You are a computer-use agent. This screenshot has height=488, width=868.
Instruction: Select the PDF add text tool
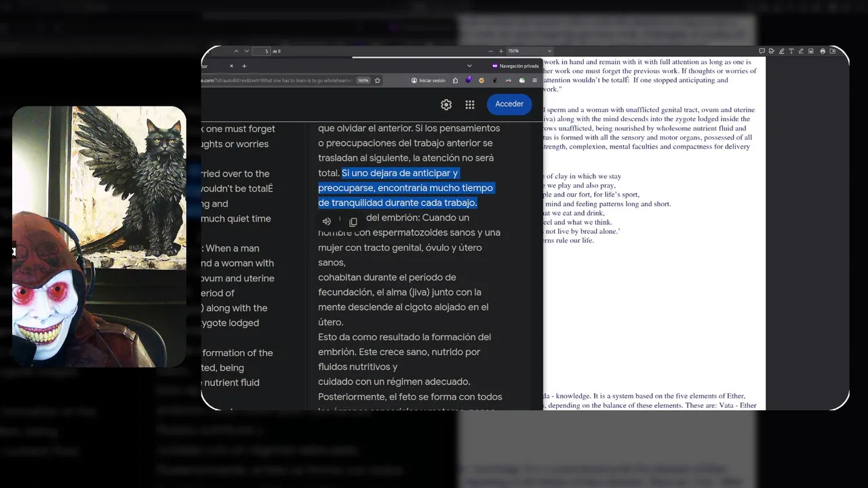point(791,51)
